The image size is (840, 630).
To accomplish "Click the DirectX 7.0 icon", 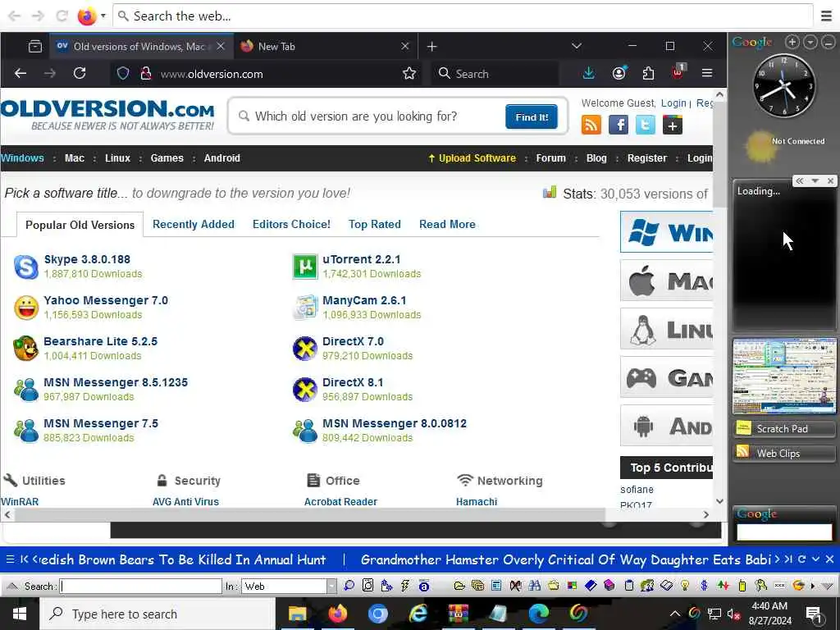I will [x=305, y=348].
